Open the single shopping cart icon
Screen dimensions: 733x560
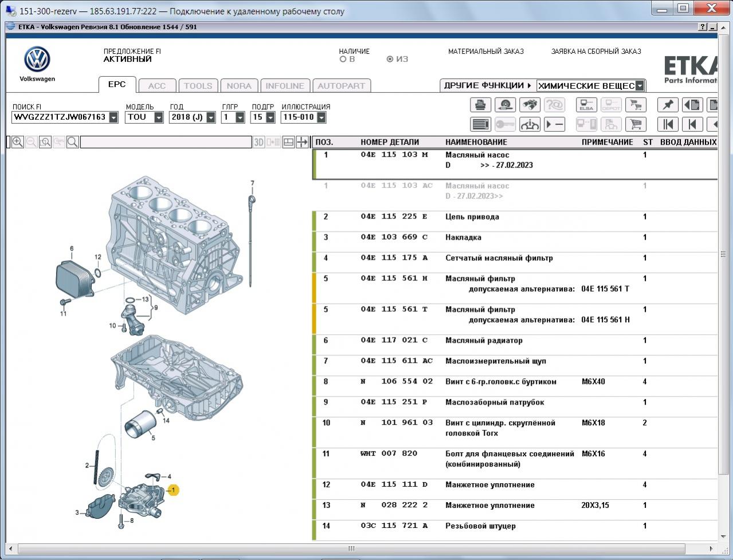636,124
